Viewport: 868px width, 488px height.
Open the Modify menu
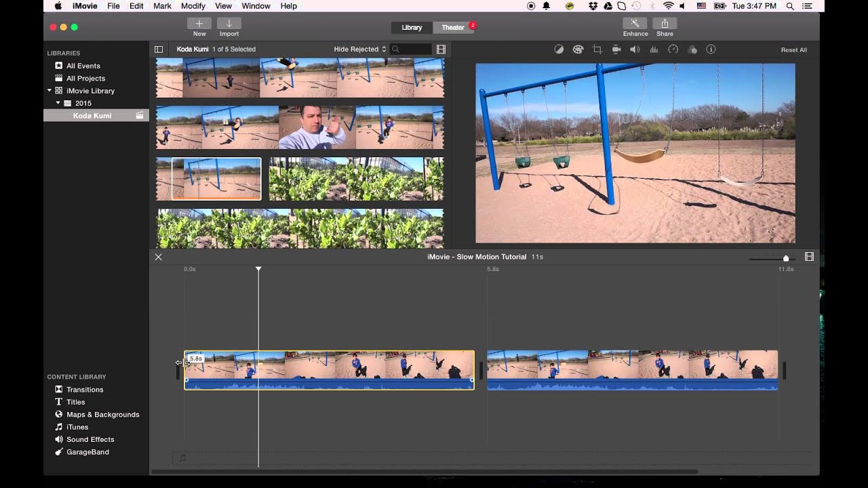(193, 6)
